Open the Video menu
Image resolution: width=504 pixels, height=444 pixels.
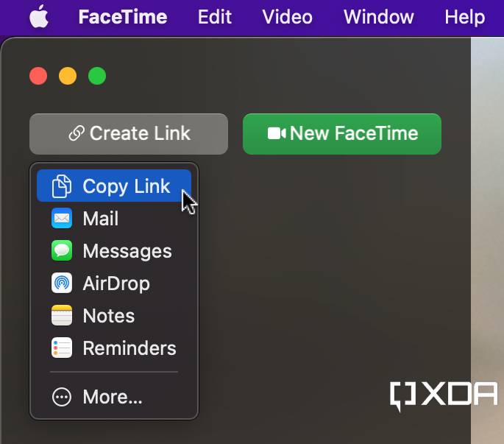[287, 17]
